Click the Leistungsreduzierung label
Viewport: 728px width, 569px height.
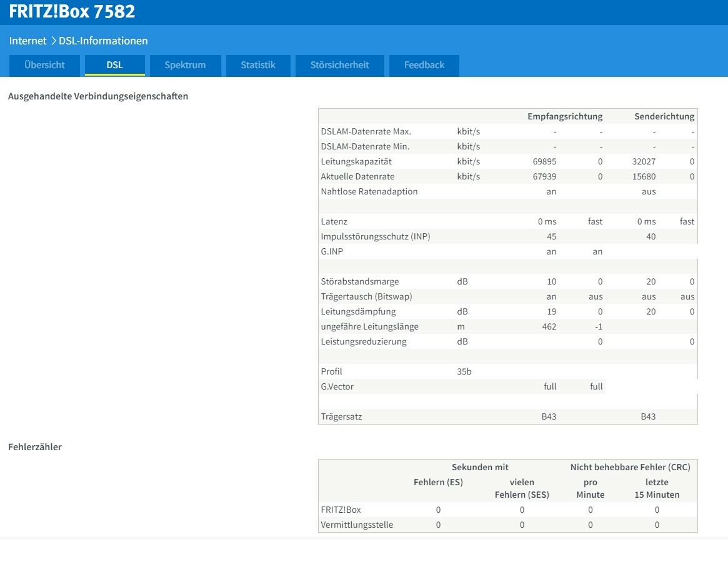[364, 341]
